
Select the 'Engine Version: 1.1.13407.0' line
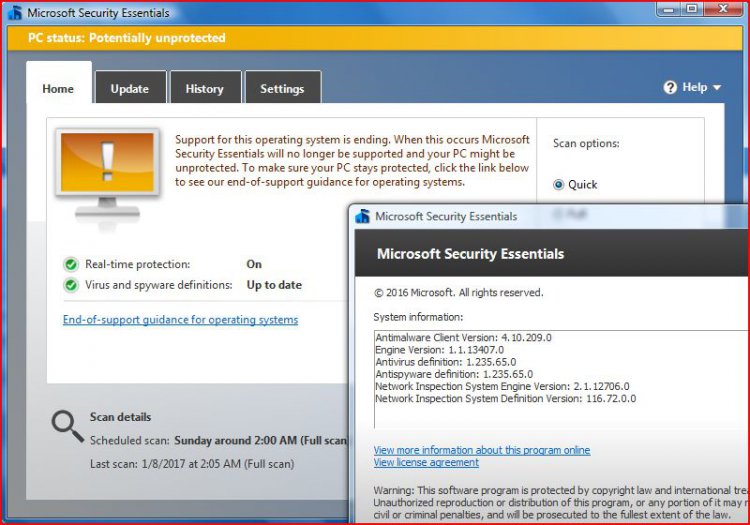pyautogui.click(x=440, y=350)
